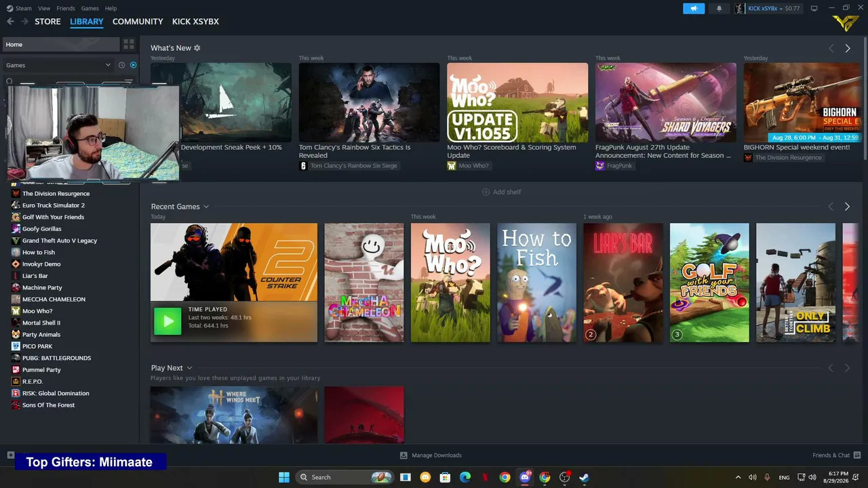Sort library by recent activity clock icon
The image size is (868, 488).
point(122,65)
